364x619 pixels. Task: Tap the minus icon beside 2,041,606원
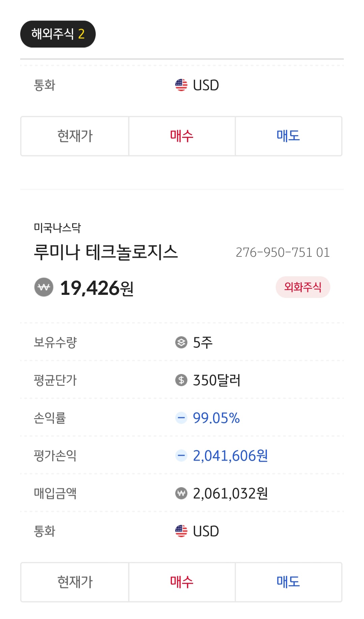[x=181, y=456]
